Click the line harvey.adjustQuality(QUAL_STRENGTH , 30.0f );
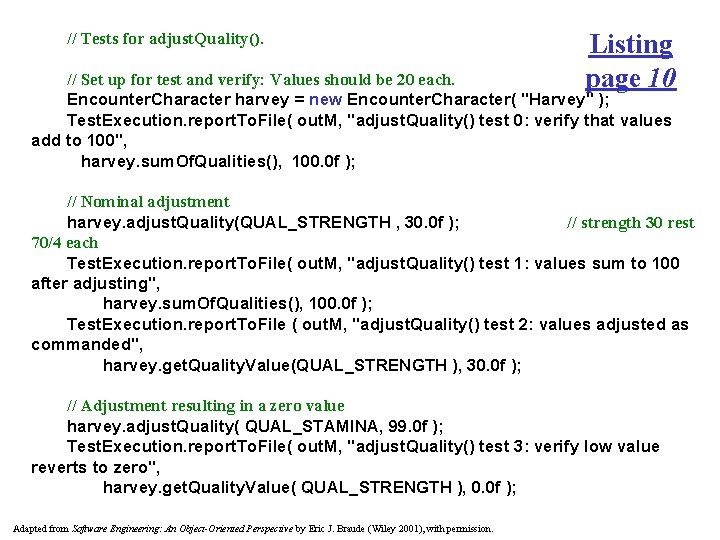This screenshot has height=540, width=720. 263,223
